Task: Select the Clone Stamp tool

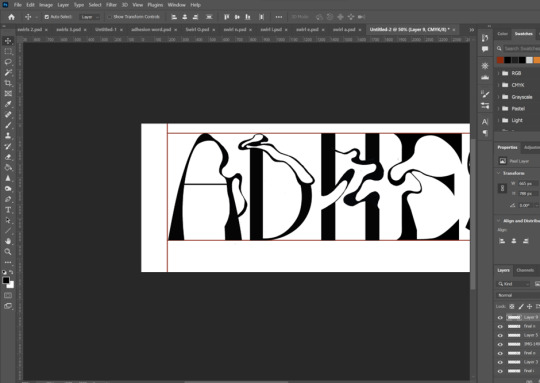Action: (x=8, y=136)
